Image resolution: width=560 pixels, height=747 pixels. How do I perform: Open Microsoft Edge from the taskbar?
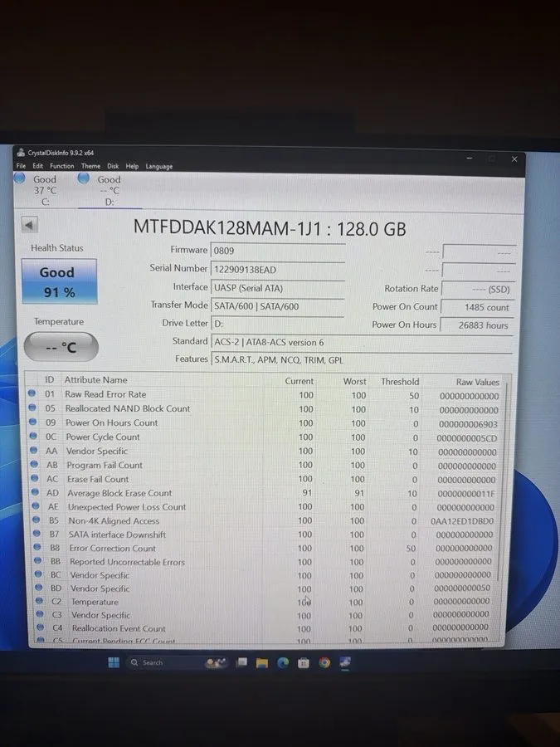click(x=283, y=662)
